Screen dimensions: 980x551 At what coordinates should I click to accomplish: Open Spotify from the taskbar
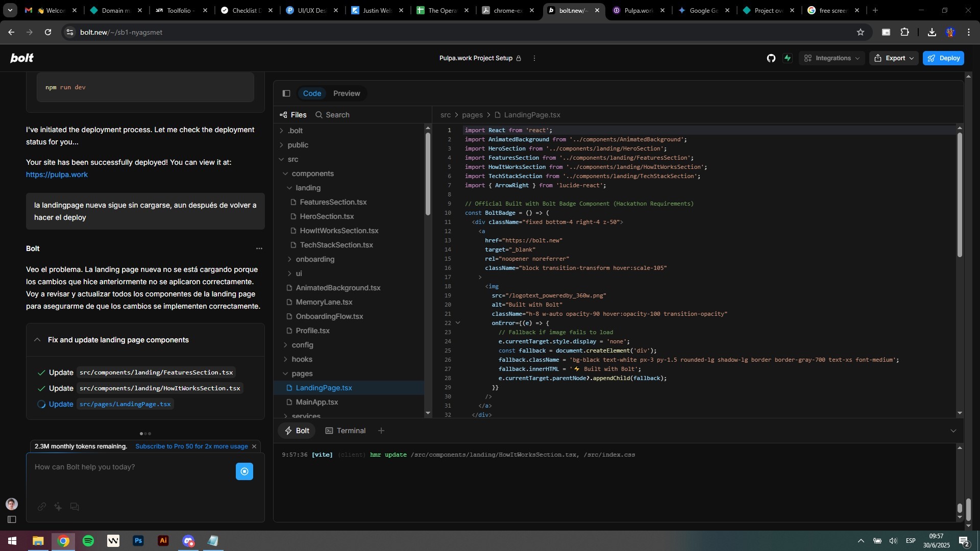88,541
